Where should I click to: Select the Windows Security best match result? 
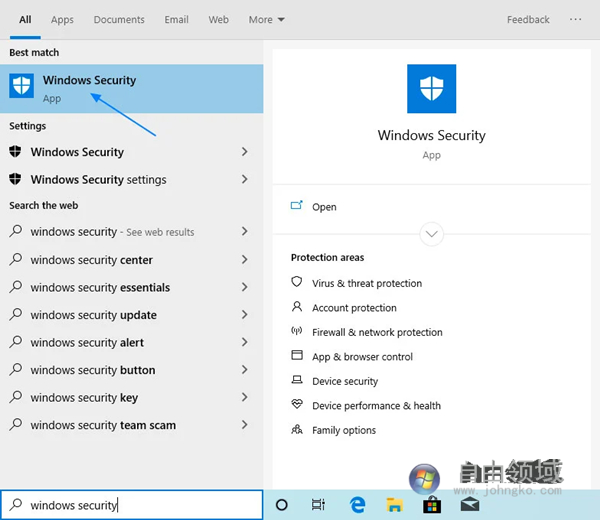pyautogui.click(x=132, y=88)
